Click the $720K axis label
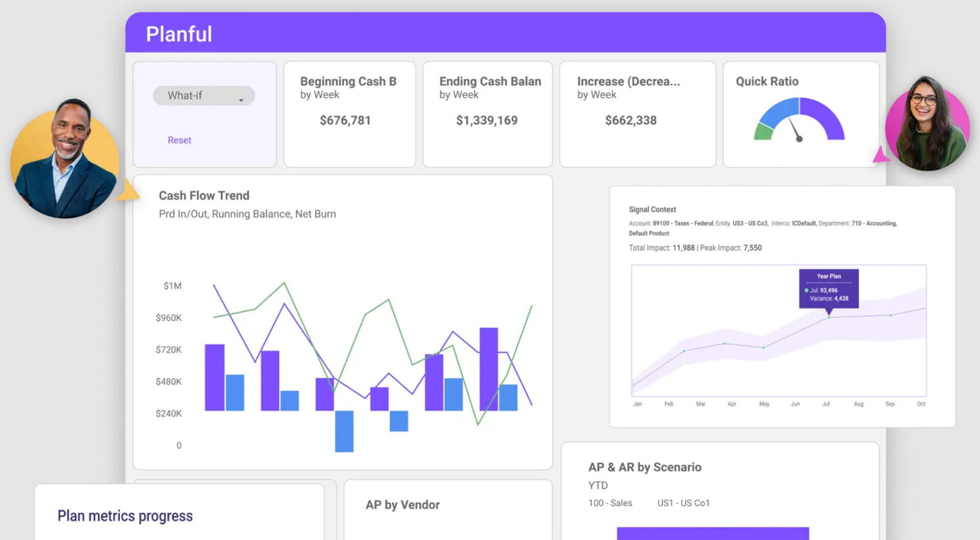Screen dimensions: 980x540 point(168,350)
